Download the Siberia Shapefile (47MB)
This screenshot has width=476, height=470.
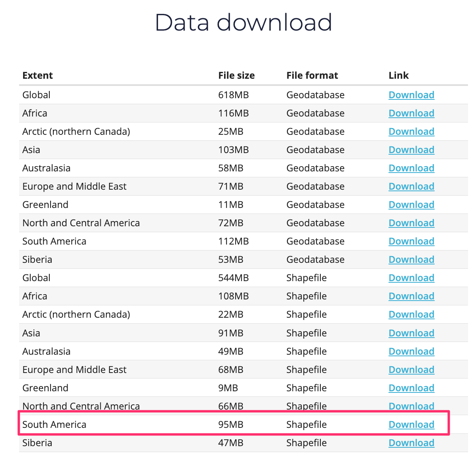411,443
